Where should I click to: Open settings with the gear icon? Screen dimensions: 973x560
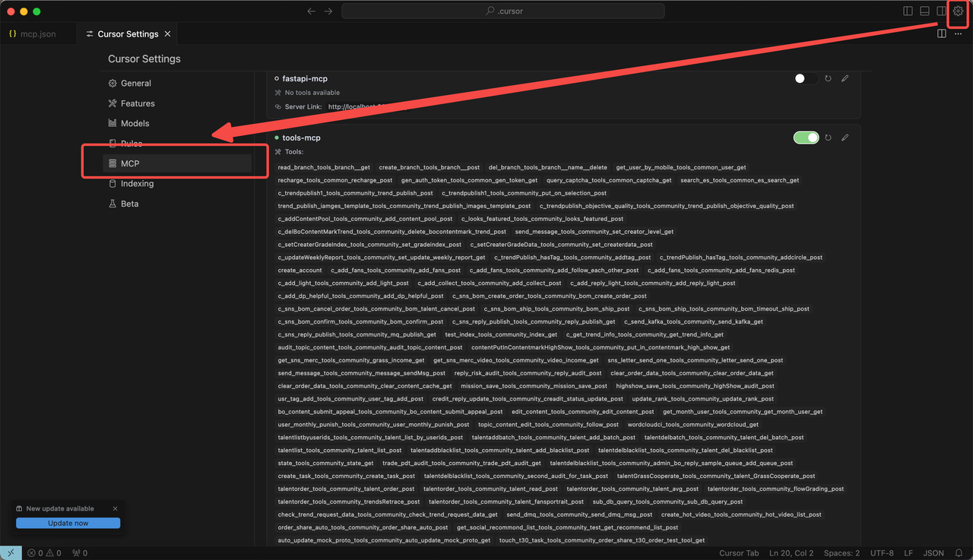pyautogui.click(x=959, y=11)
